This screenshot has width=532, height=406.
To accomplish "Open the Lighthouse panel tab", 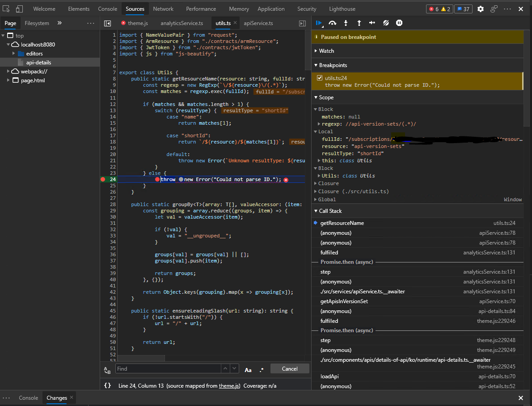I will [x=342, y=9].
